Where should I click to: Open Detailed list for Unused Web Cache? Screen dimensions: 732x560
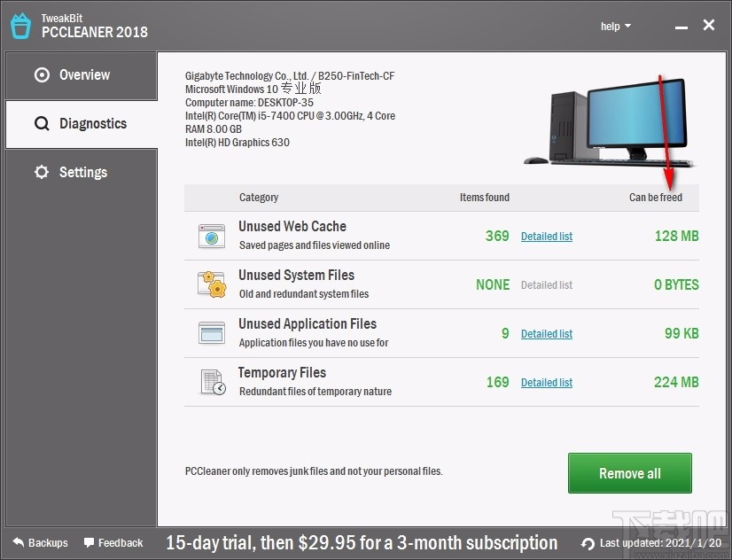(546, 237)
